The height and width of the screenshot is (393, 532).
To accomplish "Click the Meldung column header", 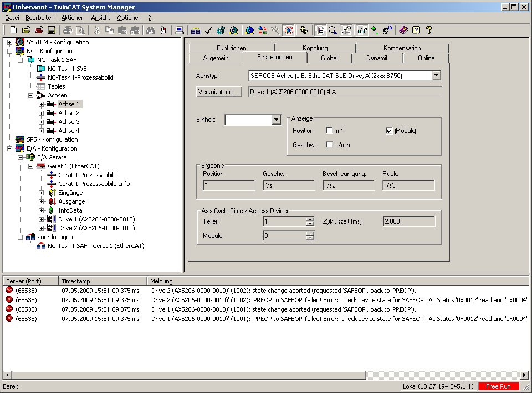I will pyautogui.click(x=337, y=281).
